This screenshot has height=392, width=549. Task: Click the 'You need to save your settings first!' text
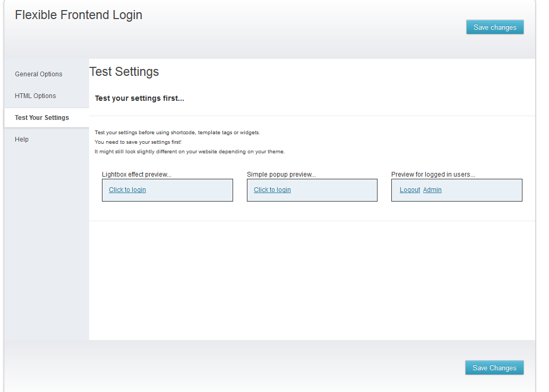pos(138,142)
